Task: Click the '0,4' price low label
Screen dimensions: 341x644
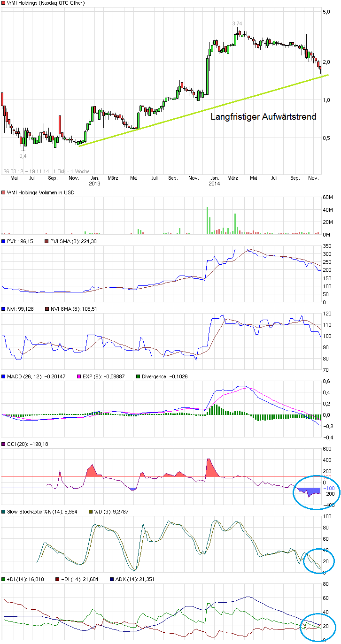Action: tap(23, 155)
